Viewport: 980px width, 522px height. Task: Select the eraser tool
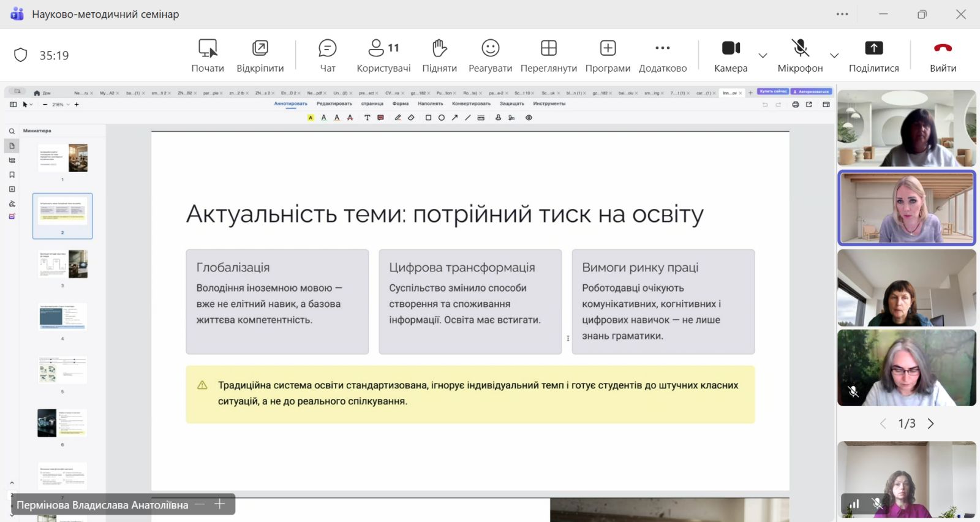(x=411, y=118)
